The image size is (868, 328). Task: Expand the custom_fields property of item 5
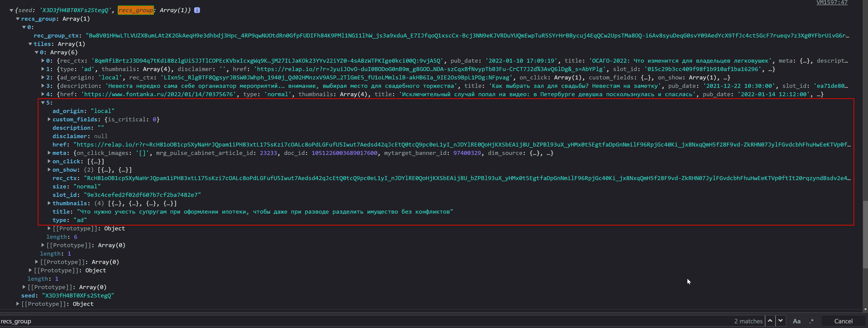click(x=49, y=119)
